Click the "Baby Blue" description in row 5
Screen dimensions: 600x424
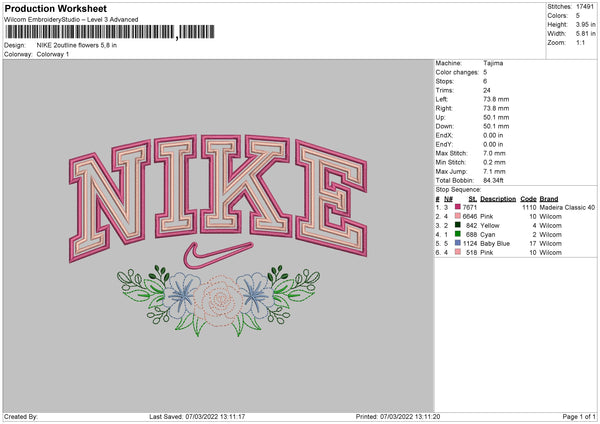tap(495, 243)
